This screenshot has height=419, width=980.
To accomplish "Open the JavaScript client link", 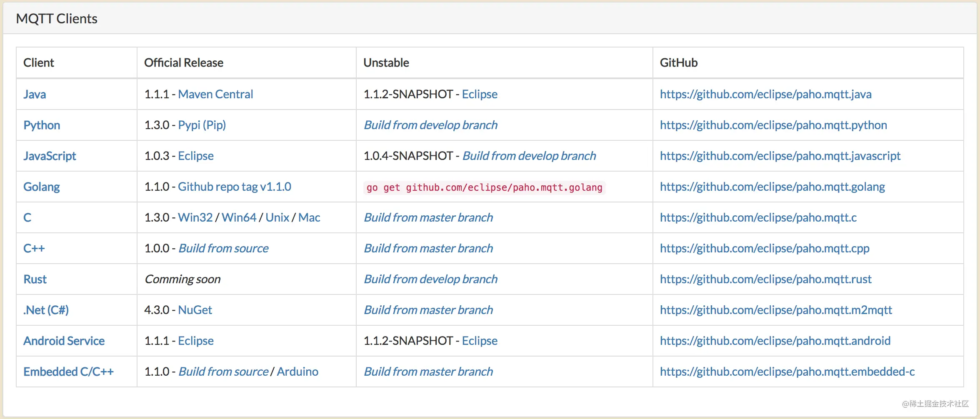I will pos(50,156).
